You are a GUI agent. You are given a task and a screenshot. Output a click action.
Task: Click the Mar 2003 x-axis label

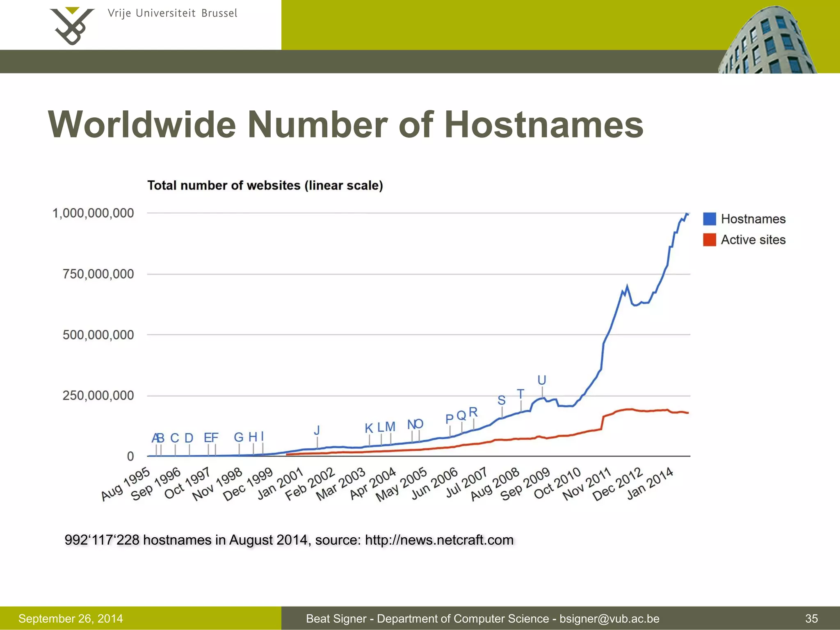pos(341,484)
